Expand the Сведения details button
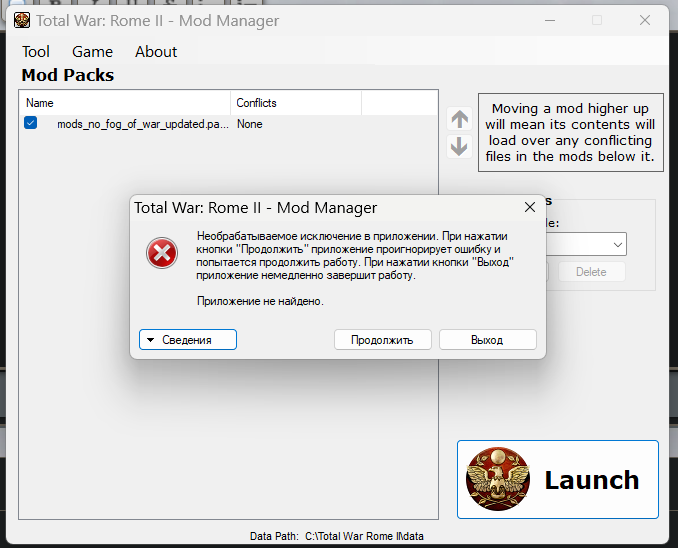 pos(188,340)
